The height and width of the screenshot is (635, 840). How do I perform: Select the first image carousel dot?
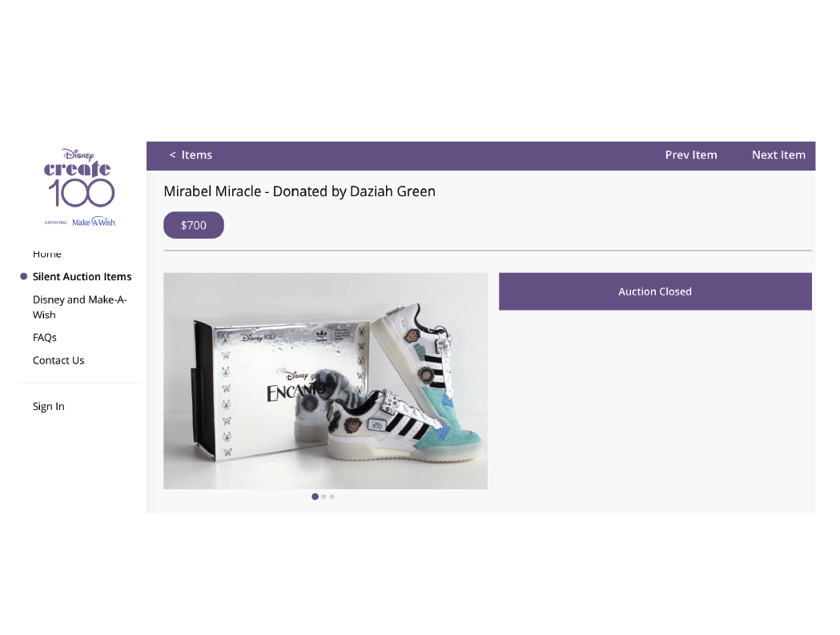(315, 496)
